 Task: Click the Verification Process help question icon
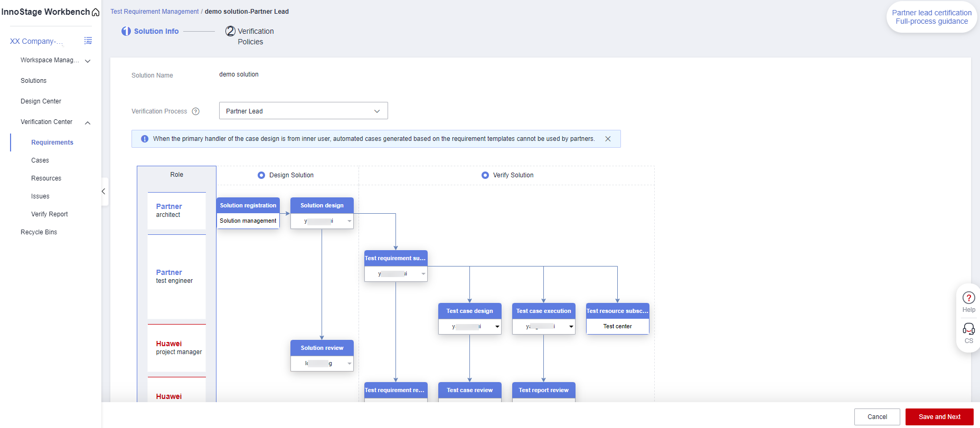tap(196, 111)
